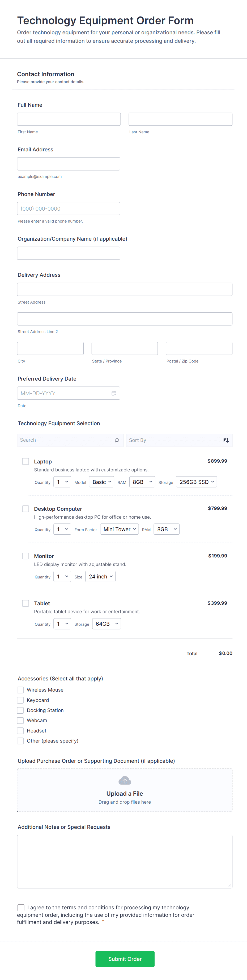Click the Submit Order button
Image resolution: width=247 pixels, height=980 pixels.
click(125, 959)
